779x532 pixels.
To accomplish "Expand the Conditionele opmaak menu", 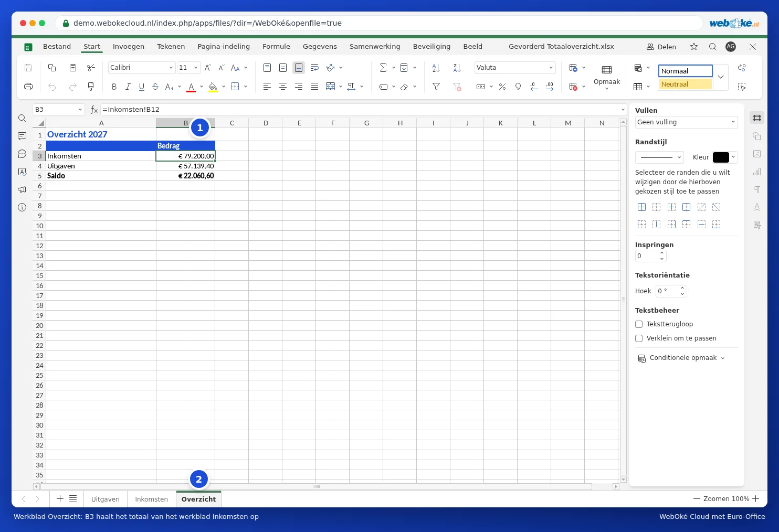I will coord(681,358).
